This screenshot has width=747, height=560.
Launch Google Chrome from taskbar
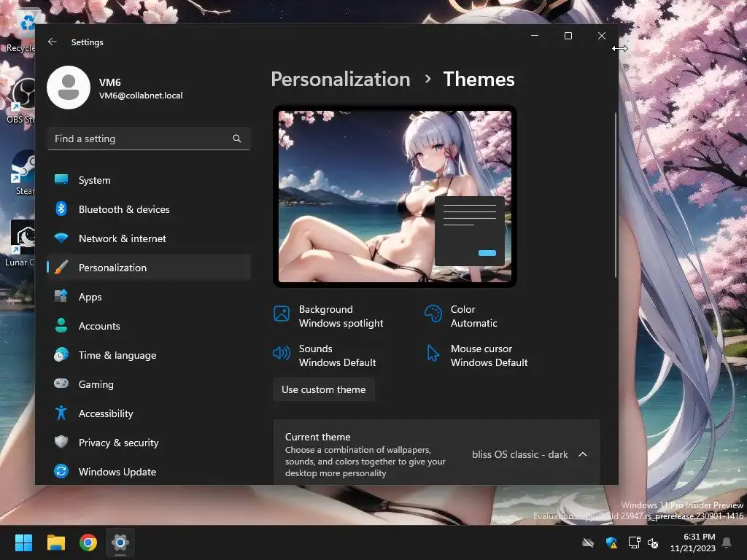[88, 542]
